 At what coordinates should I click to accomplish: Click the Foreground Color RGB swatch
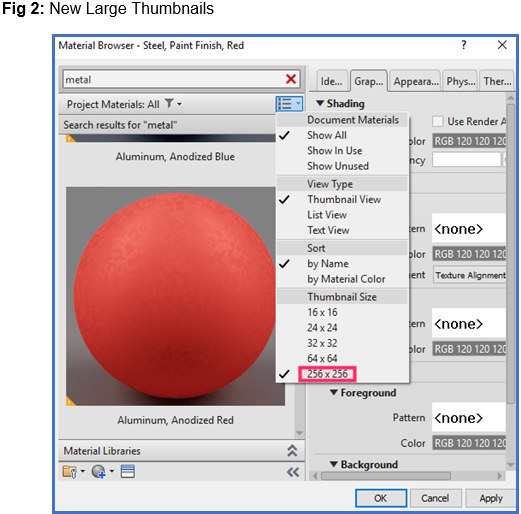(x=469, y=443)
